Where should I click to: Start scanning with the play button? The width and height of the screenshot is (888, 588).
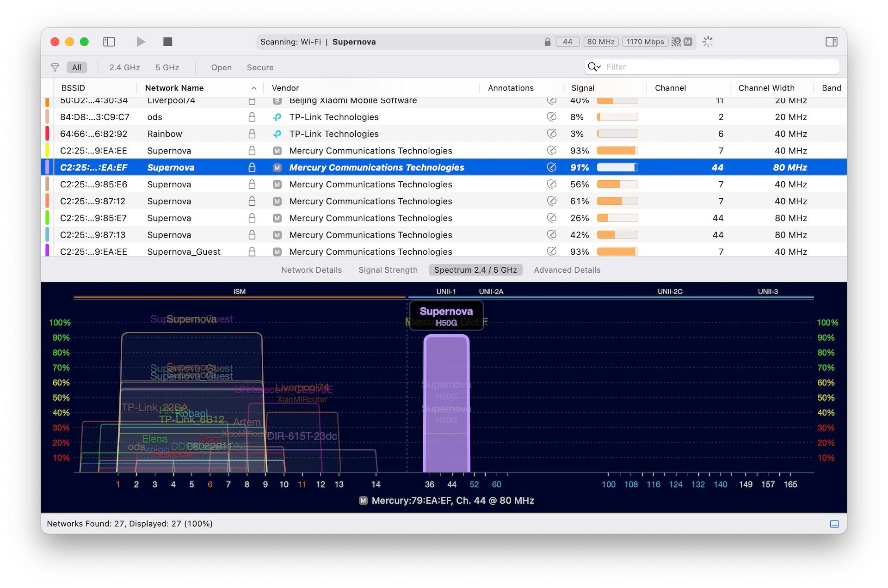[141, 42]
